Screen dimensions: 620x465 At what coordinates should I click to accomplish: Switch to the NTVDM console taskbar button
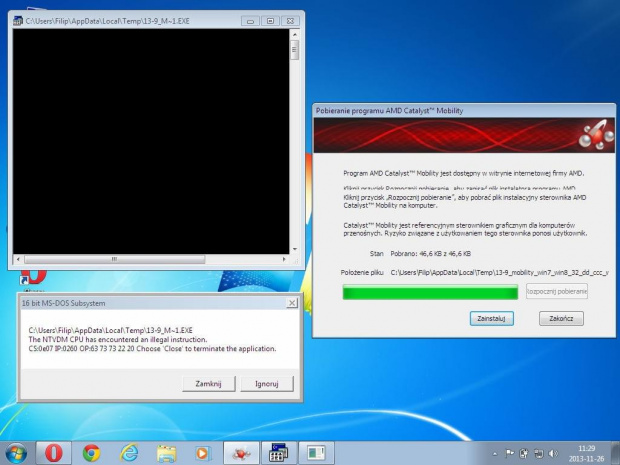[278, 453]
